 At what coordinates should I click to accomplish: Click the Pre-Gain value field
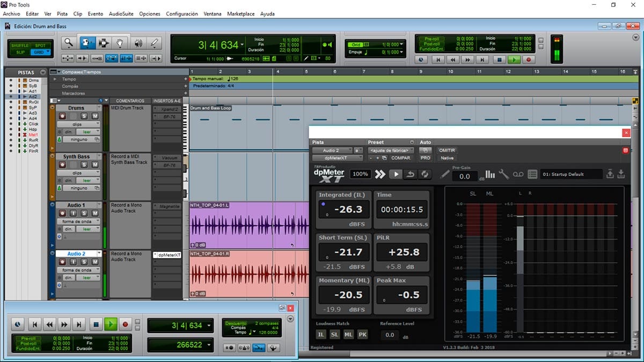tap(465, 176)
